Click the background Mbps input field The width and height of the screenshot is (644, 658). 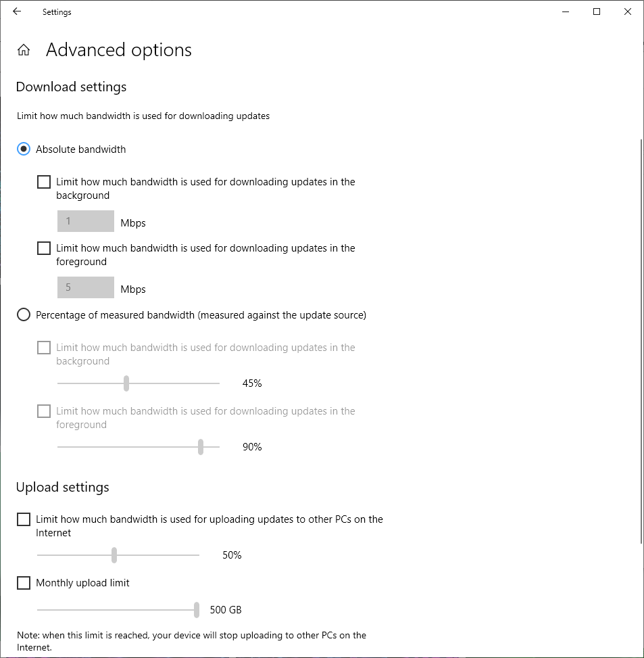86,221
